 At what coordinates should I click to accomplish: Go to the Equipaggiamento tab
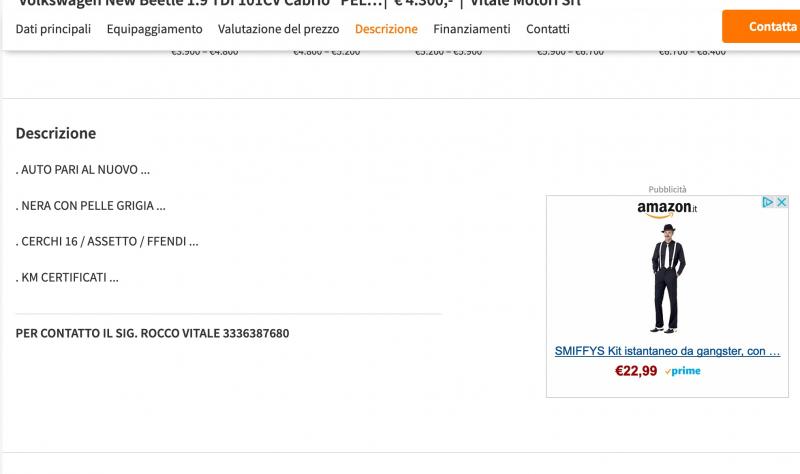pyautogui.click(x=154, y=29)
